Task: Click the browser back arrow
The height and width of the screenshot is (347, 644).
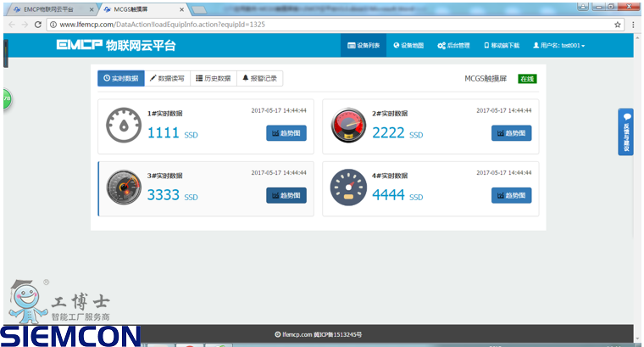Action: tap(12, 25)
